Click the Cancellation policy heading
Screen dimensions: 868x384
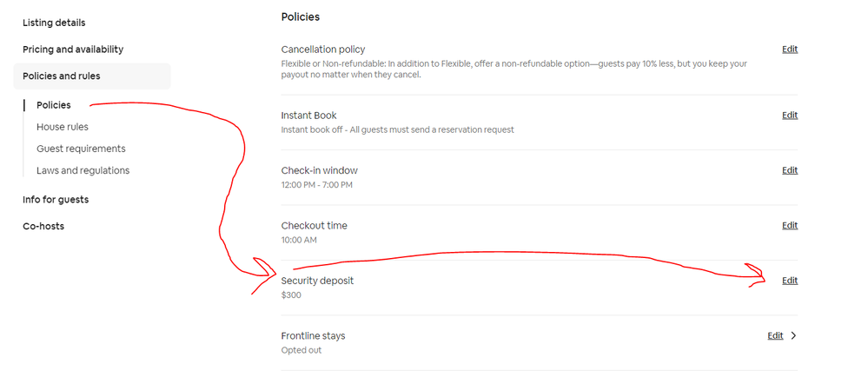pyautogui.click(x=322, y=50)
